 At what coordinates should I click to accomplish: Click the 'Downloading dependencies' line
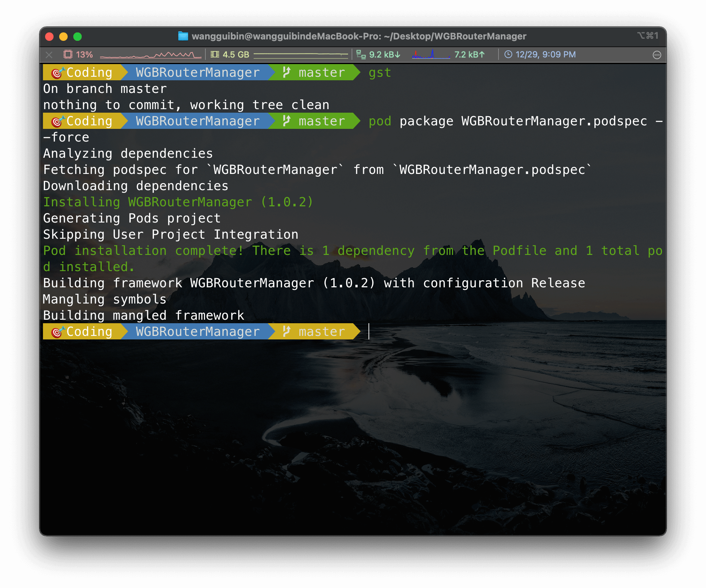(x=136, y=186)
